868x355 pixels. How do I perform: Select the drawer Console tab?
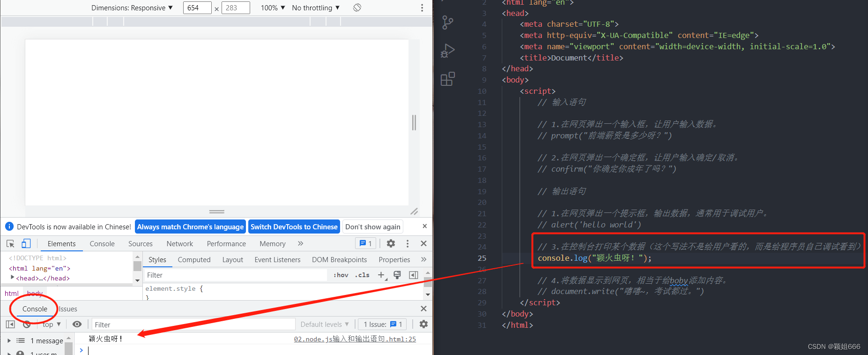pos(35,309)
